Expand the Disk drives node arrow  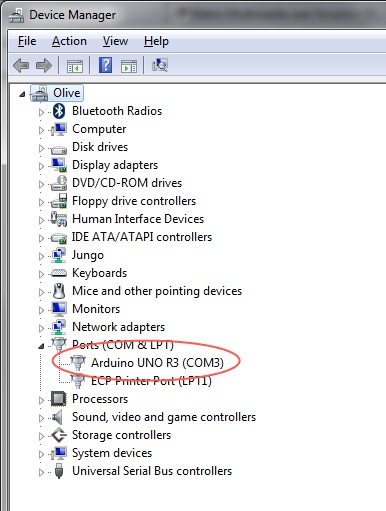pos(41,148)
